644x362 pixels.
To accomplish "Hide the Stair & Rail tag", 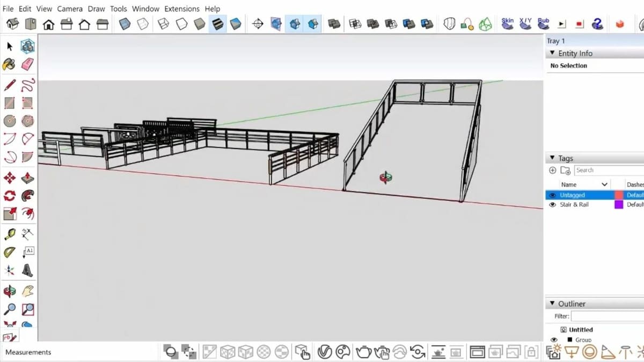I will click(553, 204).
